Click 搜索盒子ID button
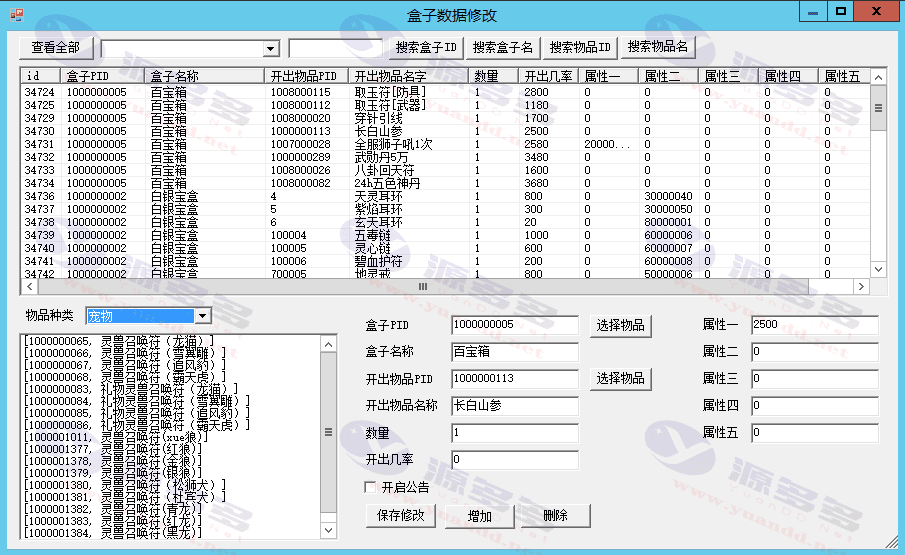 coord(426,47)
